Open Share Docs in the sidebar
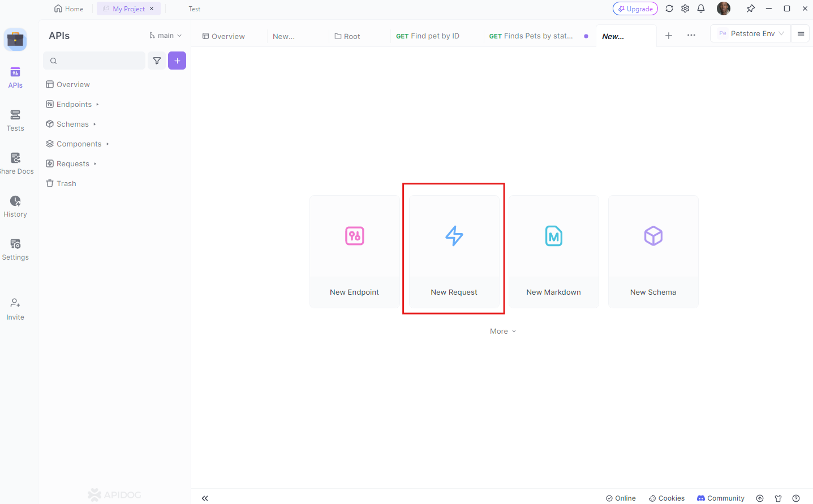Viewport: 813px width, 504px height. point(16,164)
